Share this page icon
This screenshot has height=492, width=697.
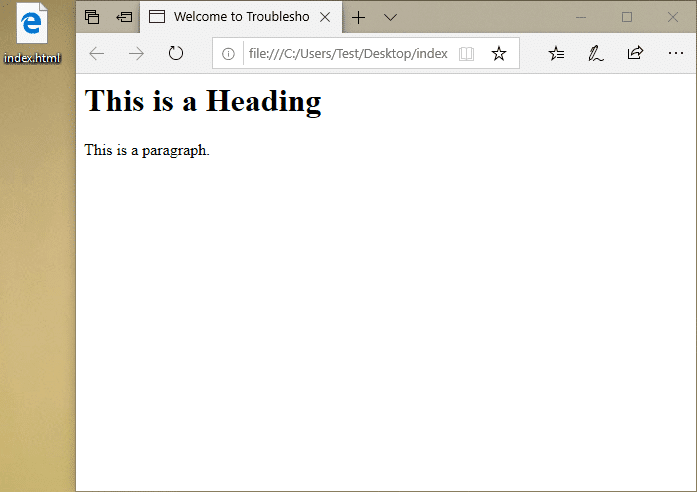pos(635,53)
